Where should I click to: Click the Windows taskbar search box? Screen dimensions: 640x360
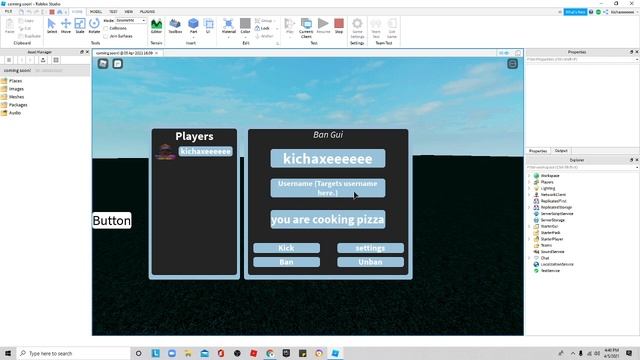tap(73, 353)
